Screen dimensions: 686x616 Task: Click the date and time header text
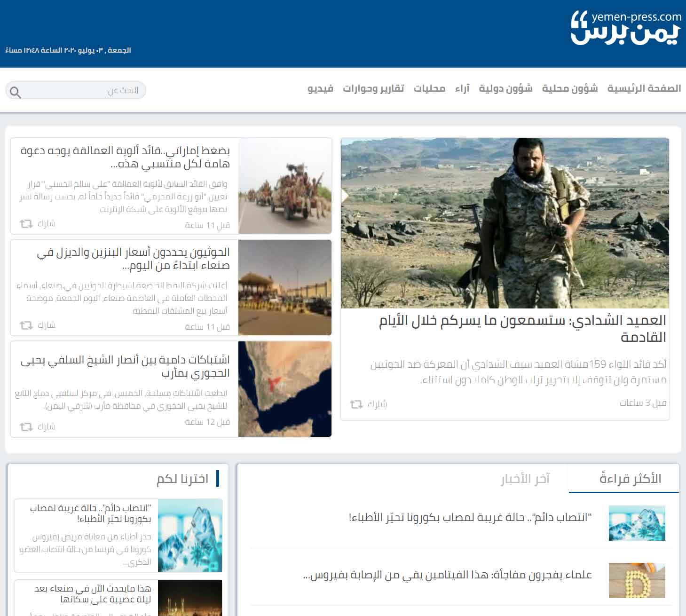[x=68, y=50]
